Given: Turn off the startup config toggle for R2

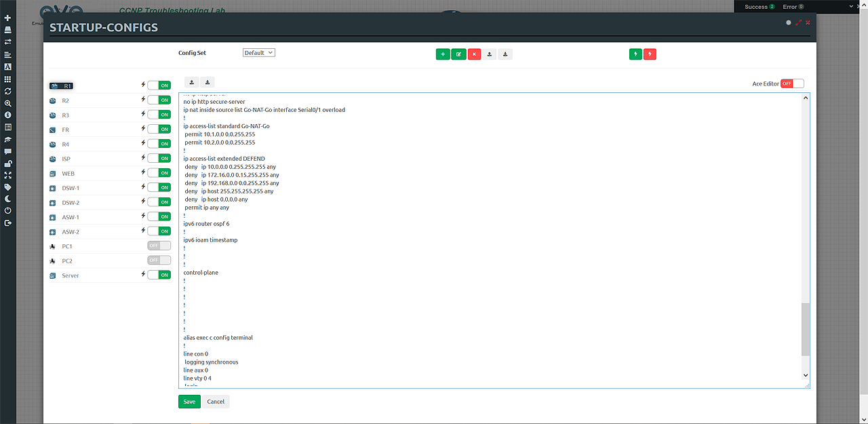Looking at the screenshot, I should 159,100.
